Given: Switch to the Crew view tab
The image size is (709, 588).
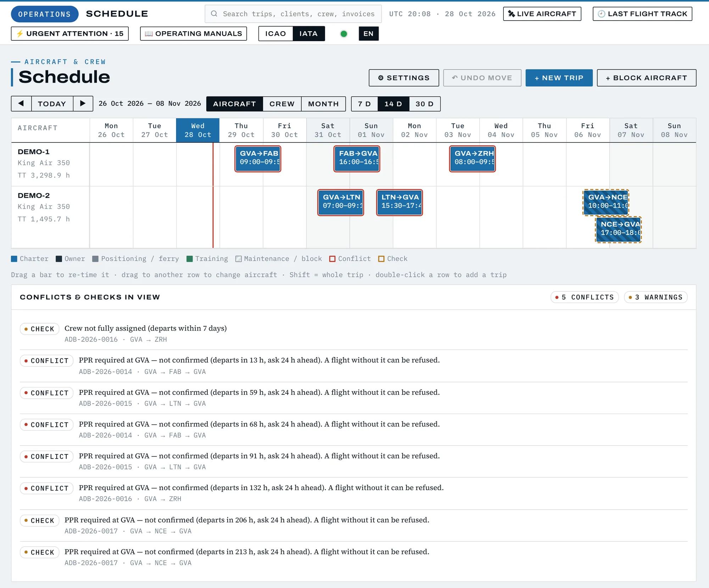Looking at the screenshot, I should point(282,104).
